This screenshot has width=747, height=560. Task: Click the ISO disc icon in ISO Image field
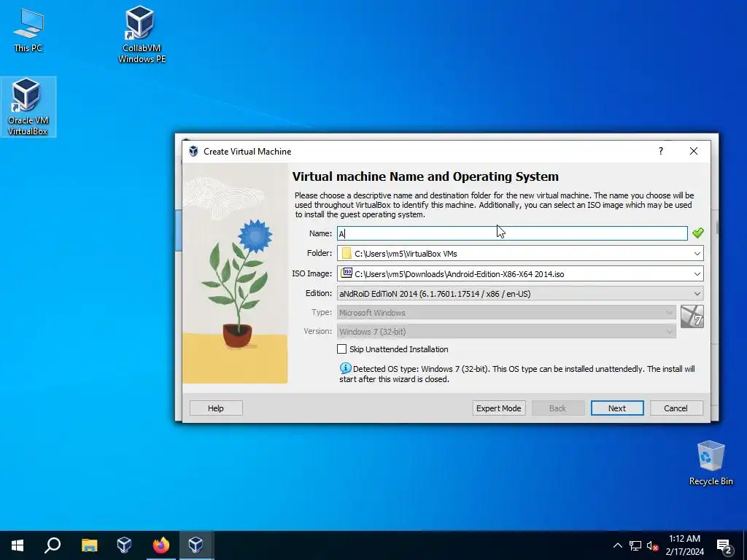click(347, 273)
